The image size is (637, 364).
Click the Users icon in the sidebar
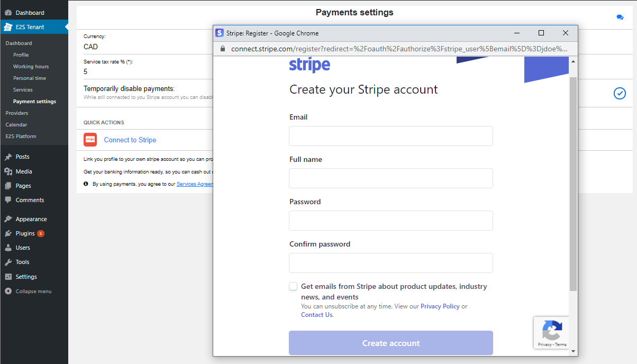(8, 248)
